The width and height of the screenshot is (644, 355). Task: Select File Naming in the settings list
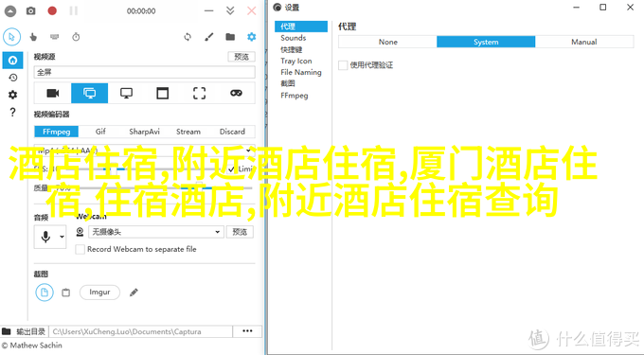(301, 72)
